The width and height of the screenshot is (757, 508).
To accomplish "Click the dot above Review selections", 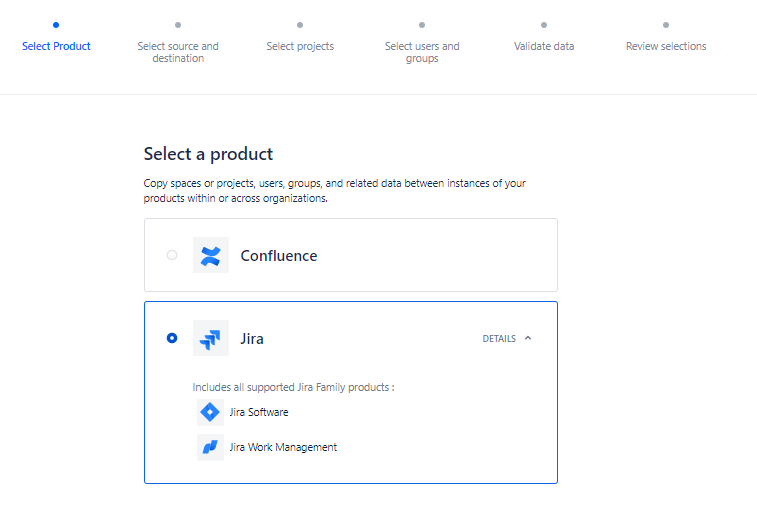I will pos(666,25).
